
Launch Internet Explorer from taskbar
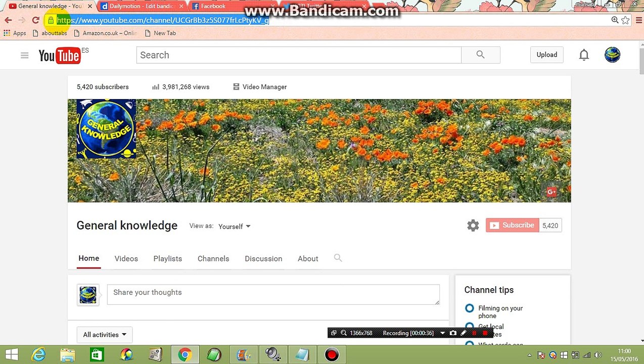point(38,354)
